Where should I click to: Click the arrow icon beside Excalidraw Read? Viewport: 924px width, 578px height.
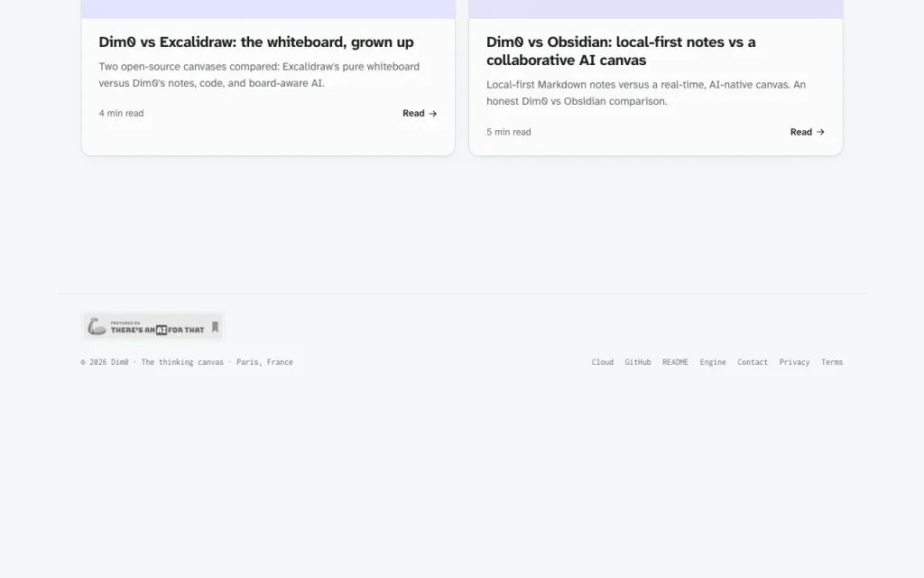[432, 114]
